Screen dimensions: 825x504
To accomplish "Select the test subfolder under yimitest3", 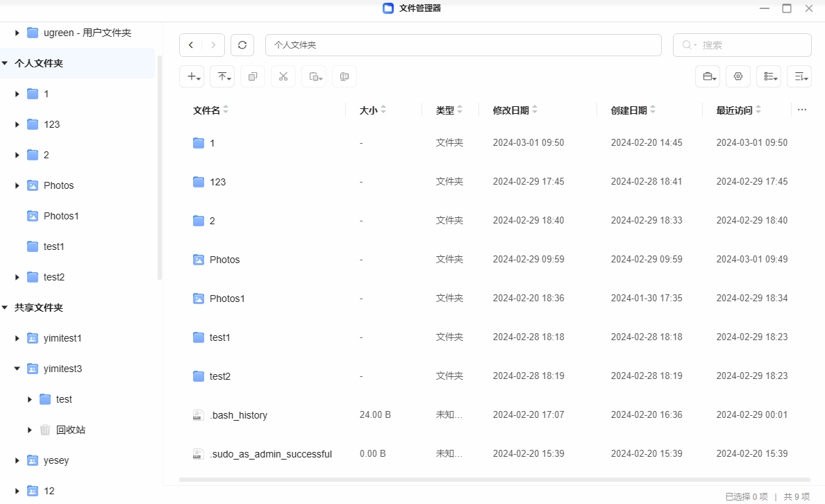I will coord(64,399).
